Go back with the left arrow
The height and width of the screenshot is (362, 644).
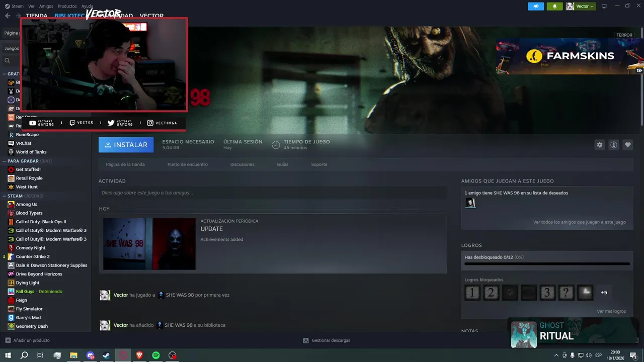8,16
